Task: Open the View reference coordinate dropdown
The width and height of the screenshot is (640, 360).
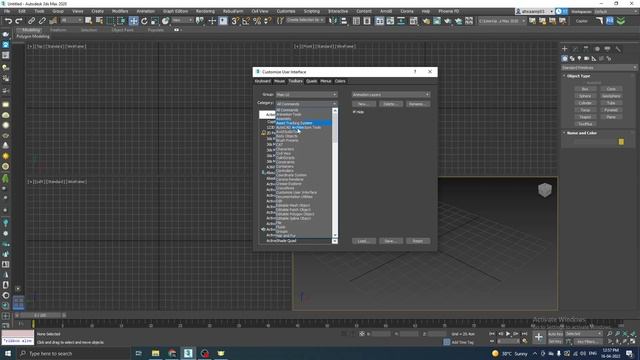Action: (182, 20)
